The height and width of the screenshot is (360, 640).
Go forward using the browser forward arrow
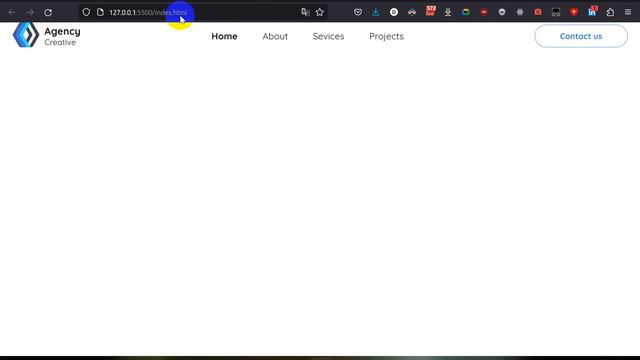30,12
